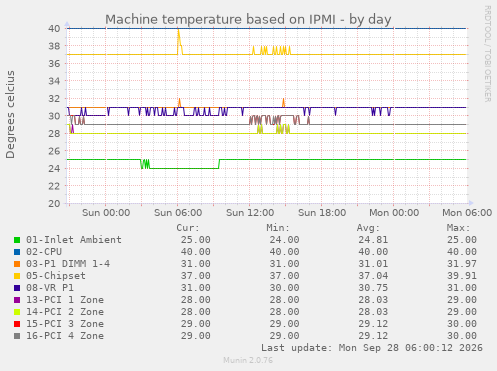Select the '16-PCI 4 Zone' legend label
This screenshot has width=497, height=371.
[65, 336]
